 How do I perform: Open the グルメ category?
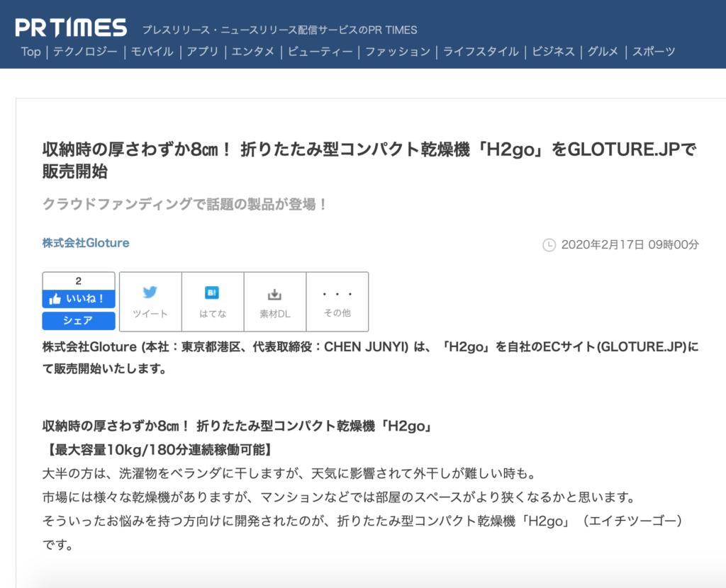point(603,51)
